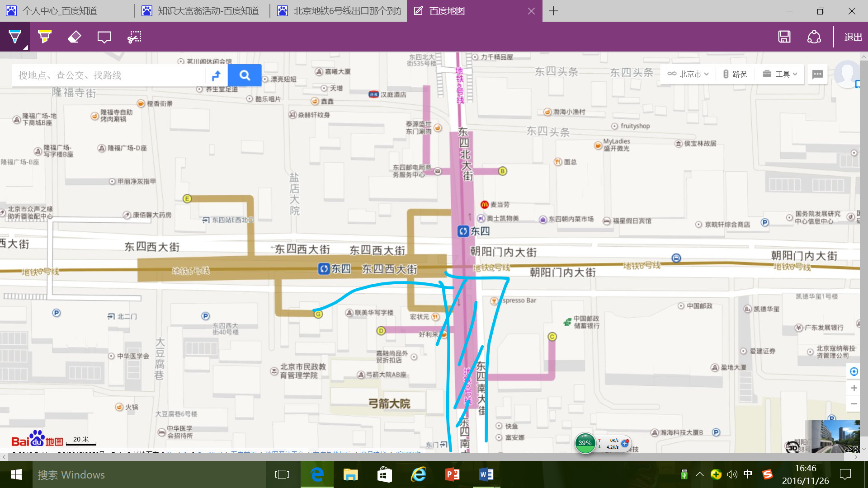The height and width of the screenshot is (488, 868).
Task: Click the 东四朝内菜市场 label
Action: [571, 219]
